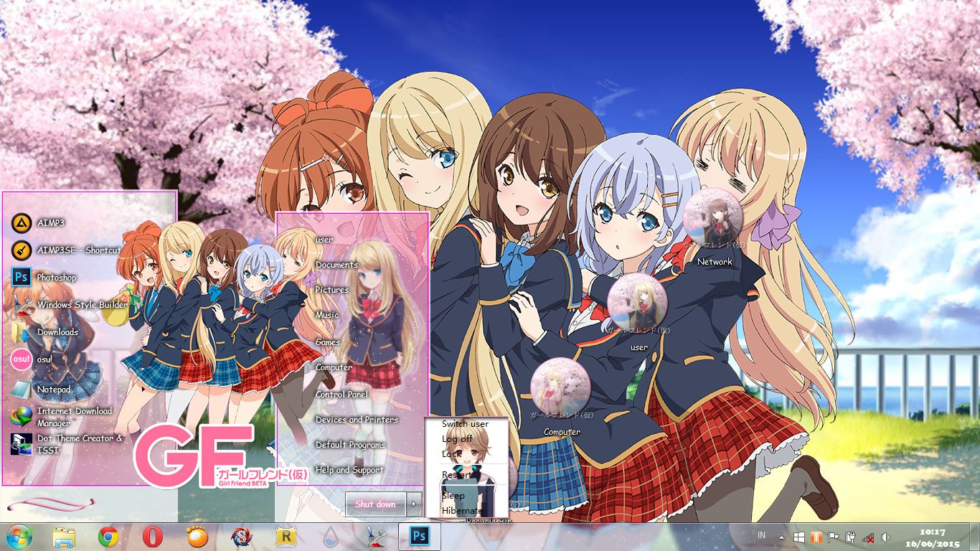The width and height of the screenshot is (980, 551).
Task: Launch Photoshop from Start menu list
Action: pos(44,278)
